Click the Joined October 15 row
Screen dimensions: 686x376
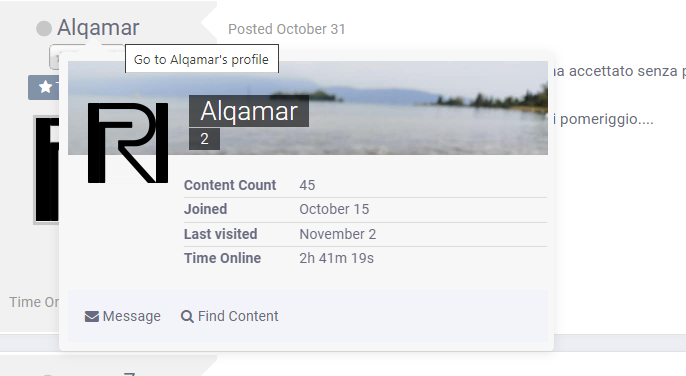pyautogui.click(x=365, y=209)
